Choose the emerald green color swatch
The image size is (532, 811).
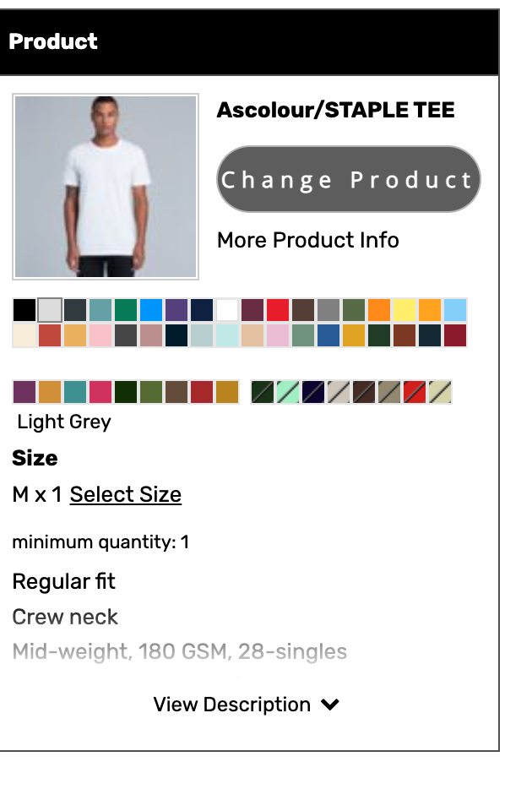126,310
